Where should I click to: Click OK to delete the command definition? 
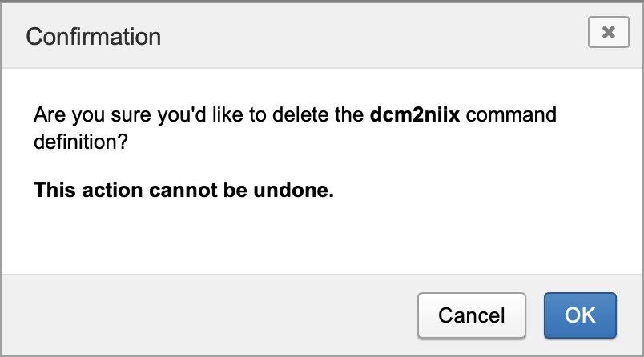[580, 315]
